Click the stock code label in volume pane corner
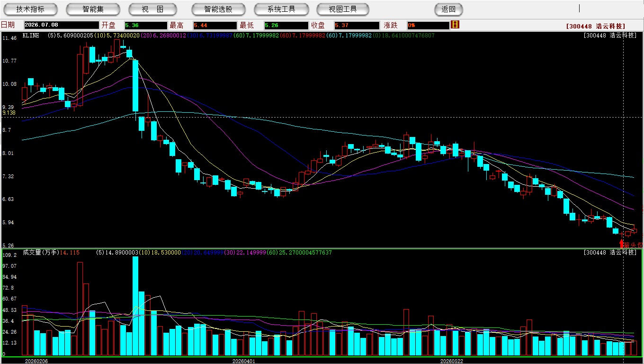The image size is (644, 364). [610, 253]
